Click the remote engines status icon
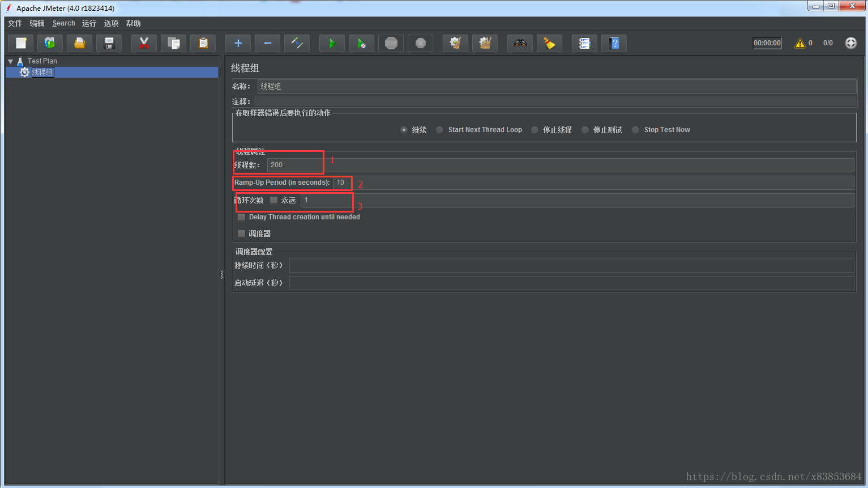Viewport: 868px width, 488px height. coord(851,43)
